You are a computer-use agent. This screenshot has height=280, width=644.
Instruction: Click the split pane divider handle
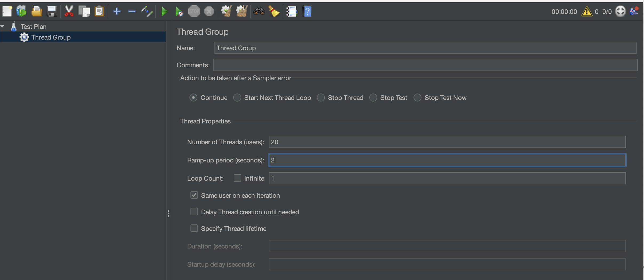click(x=168, y=213)
